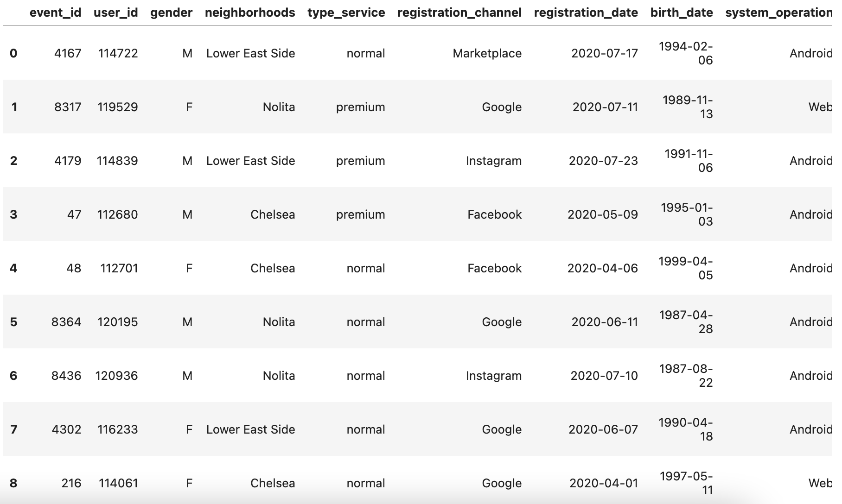Click the neighborhoods column header

[250, 13]
